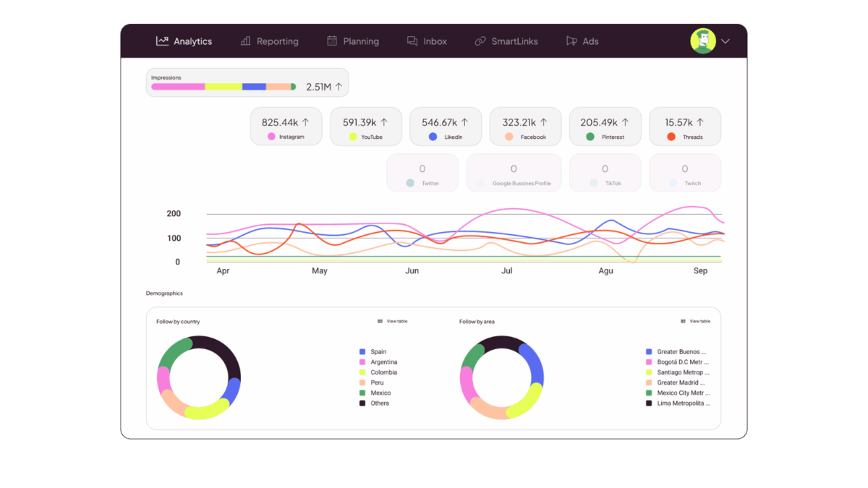
Task: Click the Impressions colored progress bar
Action: coord(224,87)
